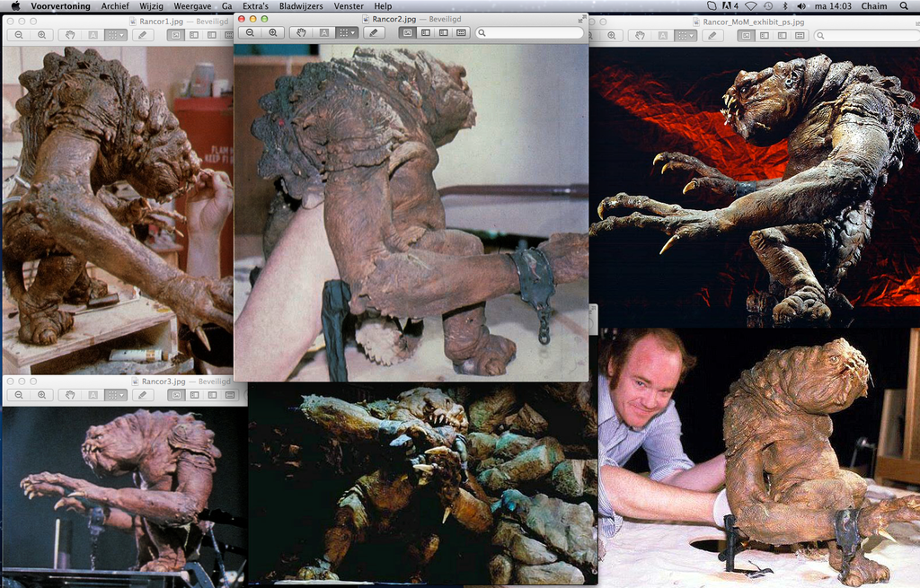Open the Bladwijzers menu
The height and width of the screenshot is (588, 920).
(x=301, y=6)
